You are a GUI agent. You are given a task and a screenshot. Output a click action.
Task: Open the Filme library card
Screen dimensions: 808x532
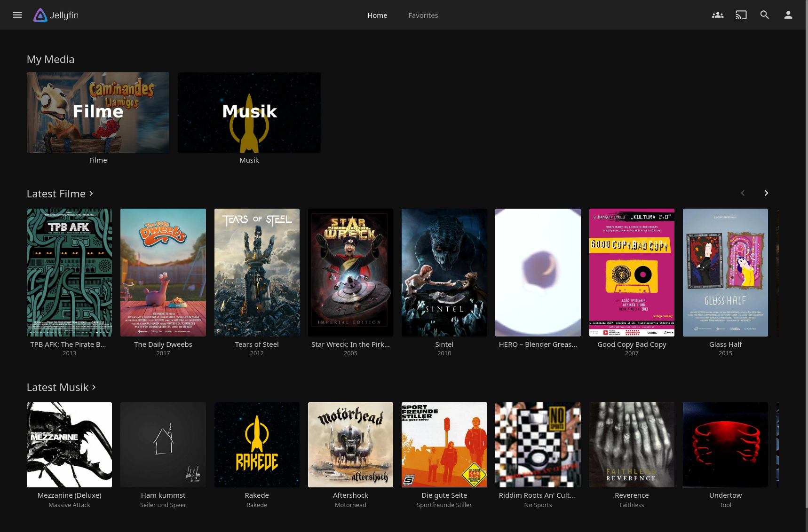[98, 112]
